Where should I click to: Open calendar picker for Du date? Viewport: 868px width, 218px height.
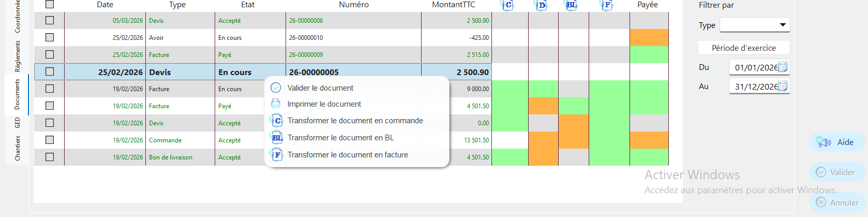(x=783, y=67)
